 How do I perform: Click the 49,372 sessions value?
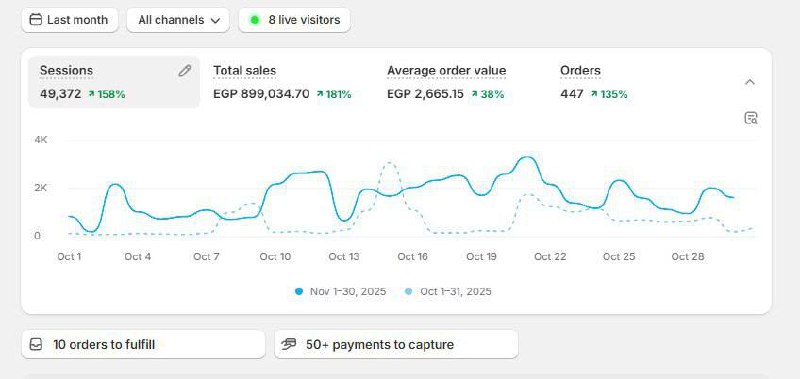click(x=60, y=94)
